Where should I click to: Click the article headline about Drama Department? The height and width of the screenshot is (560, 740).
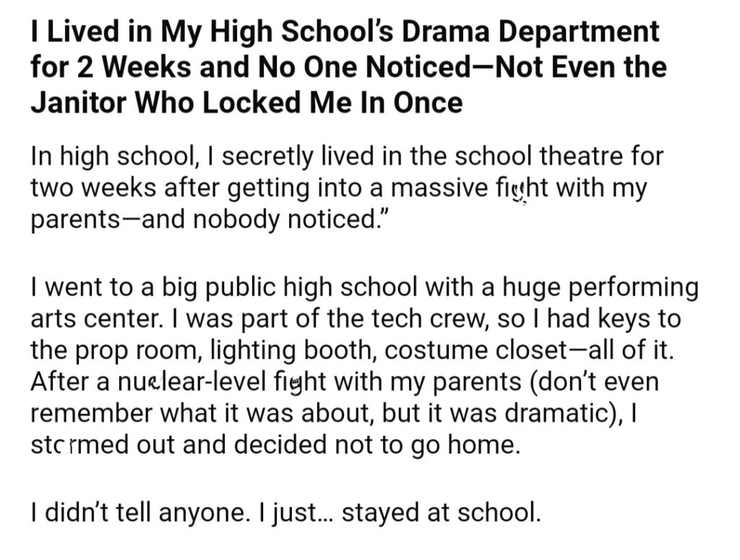coord(349,67)
